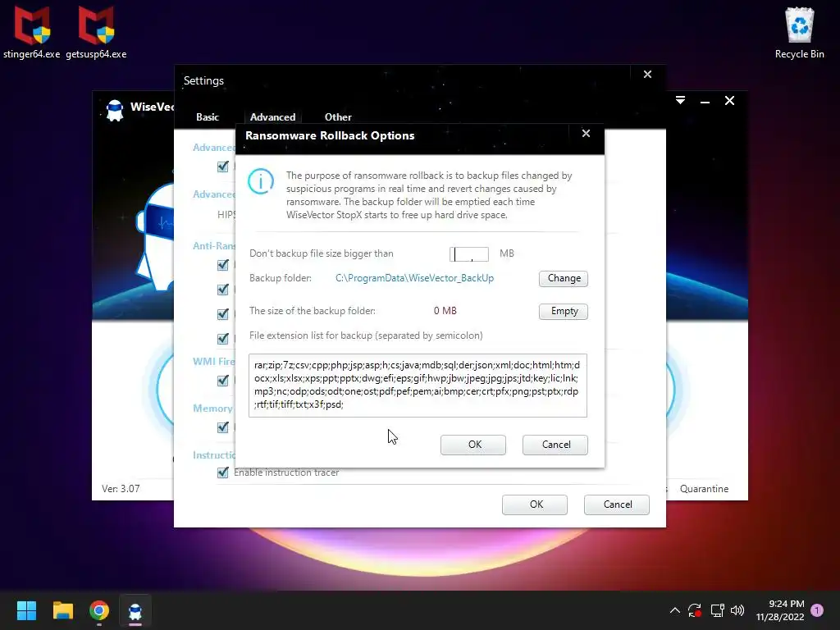Toggle Memory section checkbox
Image resolution: width=840 pixels, height=630 pixels.
[223, 427]
